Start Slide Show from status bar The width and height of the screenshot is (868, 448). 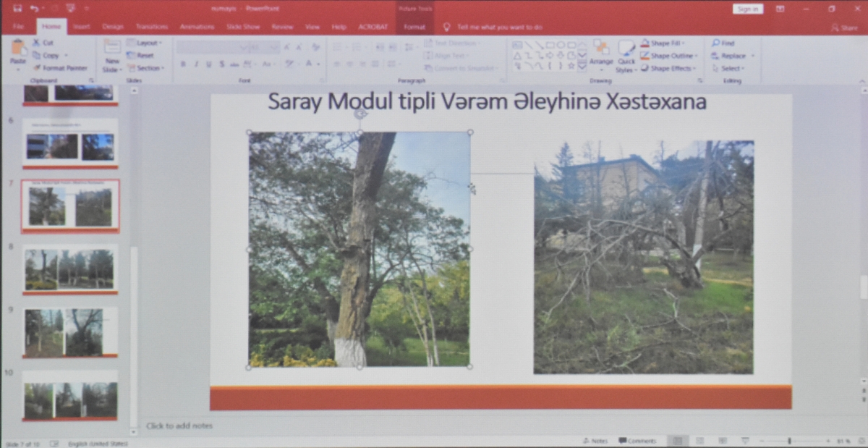click(745, 441)
